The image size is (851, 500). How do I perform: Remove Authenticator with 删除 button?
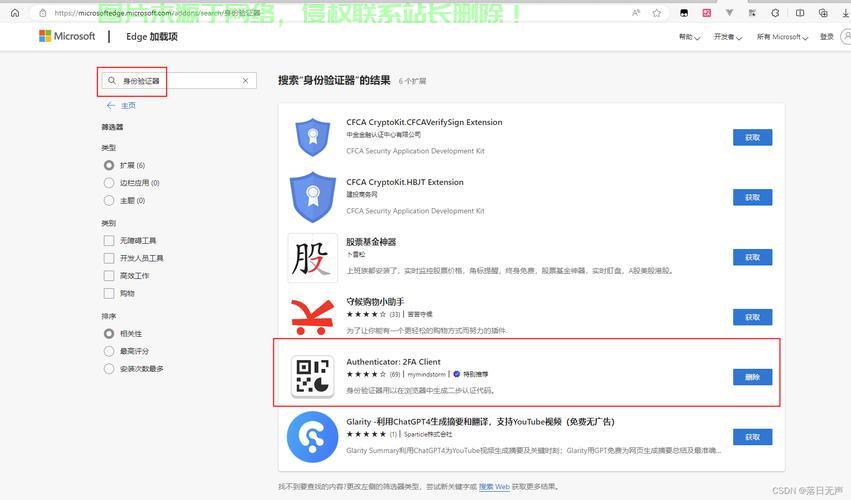[752, 377]
